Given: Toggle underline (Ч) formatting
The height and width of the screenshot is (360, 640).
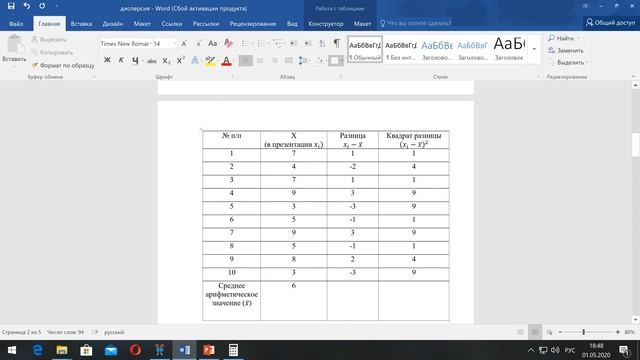Looking at the screenshot, I should click(135, 61).
